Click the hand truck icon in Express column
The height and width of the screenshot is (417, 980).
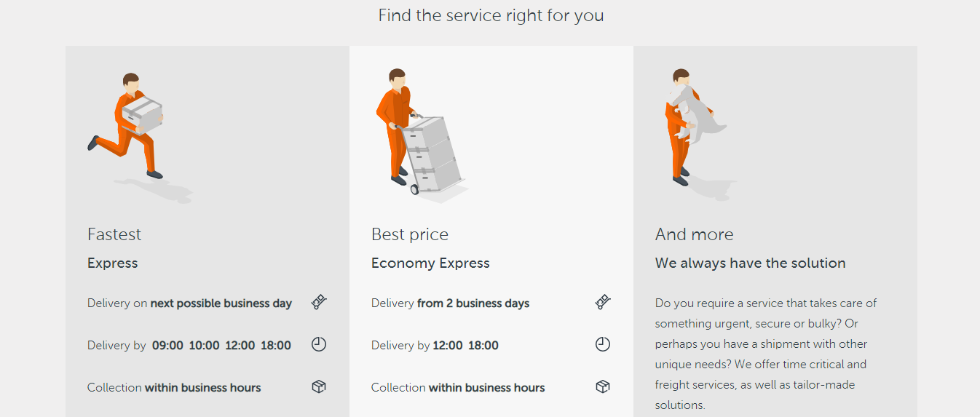click(318, 302)
